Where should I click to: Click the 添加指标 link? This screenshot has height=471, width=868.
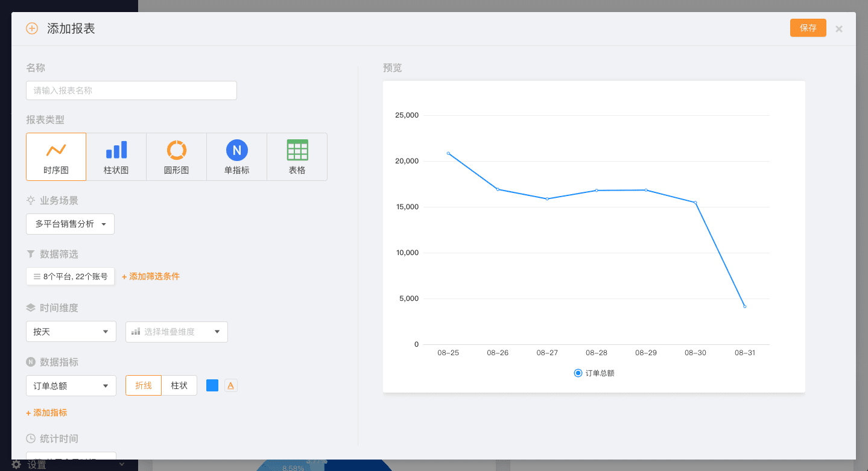tap(46, 413)
